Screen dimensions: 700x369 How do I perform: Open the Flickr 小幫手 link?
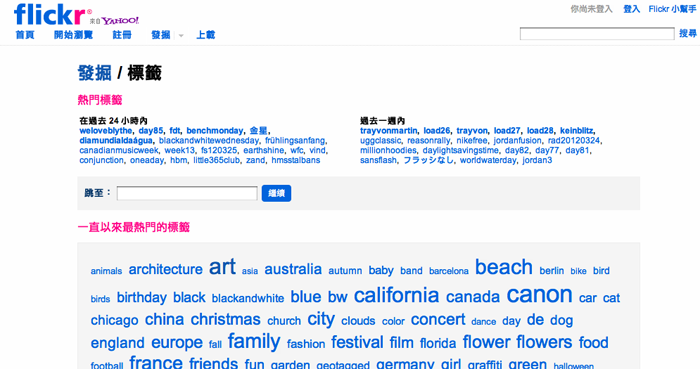(672, 9)
